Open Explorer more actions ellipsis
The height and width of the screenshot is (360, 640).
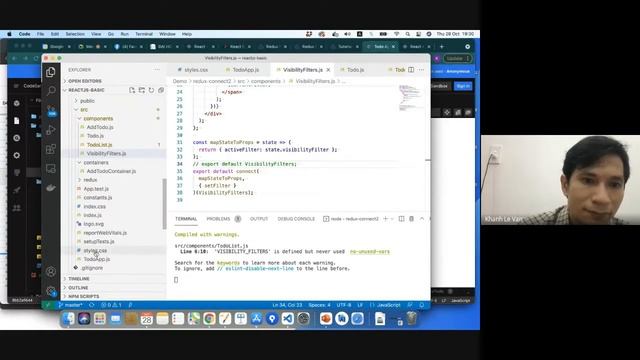coord(157,70)
